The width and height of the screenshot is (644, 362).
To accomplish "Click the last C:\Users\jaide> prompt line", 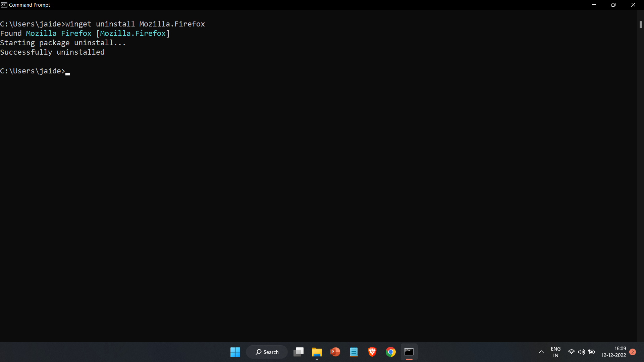I will click(x=33, y=71).
